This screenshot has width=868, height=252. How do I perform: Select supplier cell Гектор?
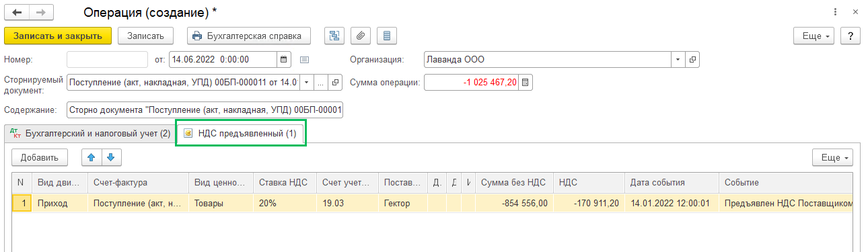click(x=403, y=203)
